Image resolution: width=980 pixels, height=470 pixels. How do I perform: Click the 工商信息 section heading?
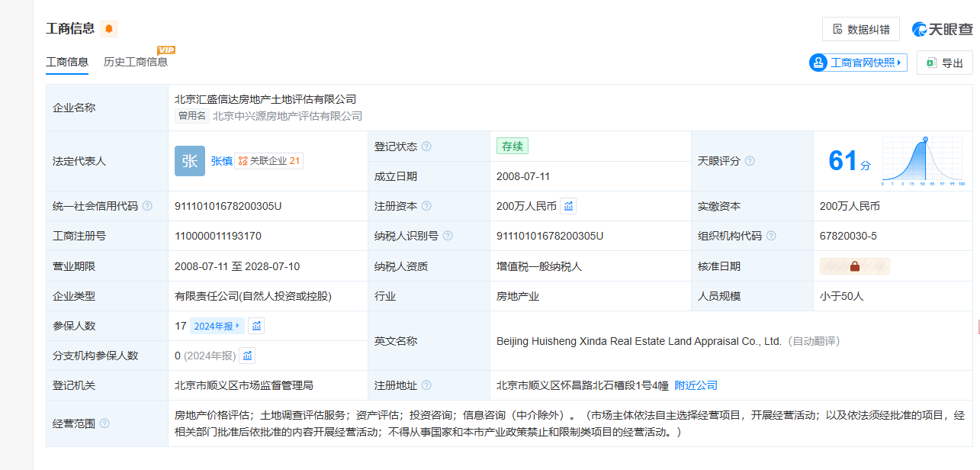point(70,29)
